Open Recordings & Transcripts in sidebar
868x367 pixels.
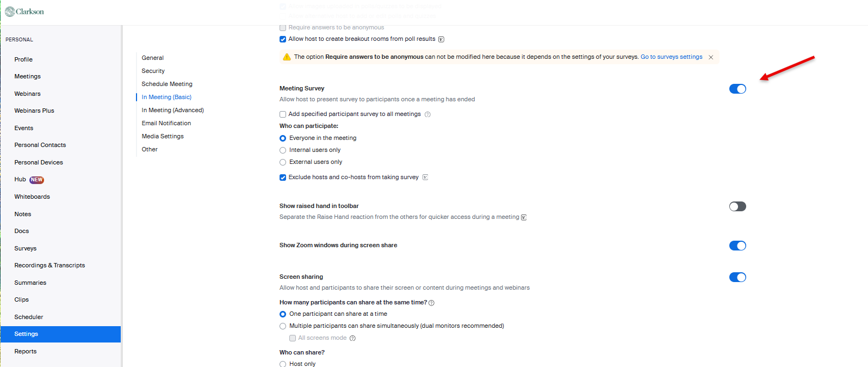[49, 265]
